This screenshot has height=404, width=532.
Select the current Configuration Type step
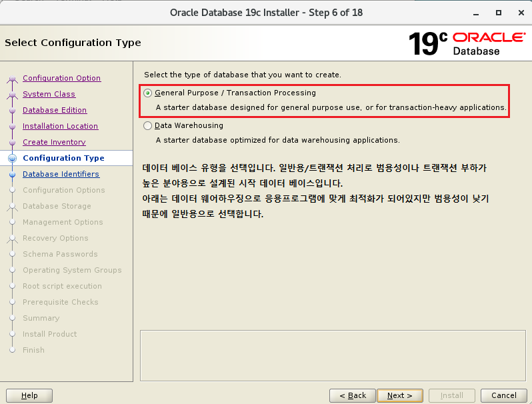[x=63, y=158]
